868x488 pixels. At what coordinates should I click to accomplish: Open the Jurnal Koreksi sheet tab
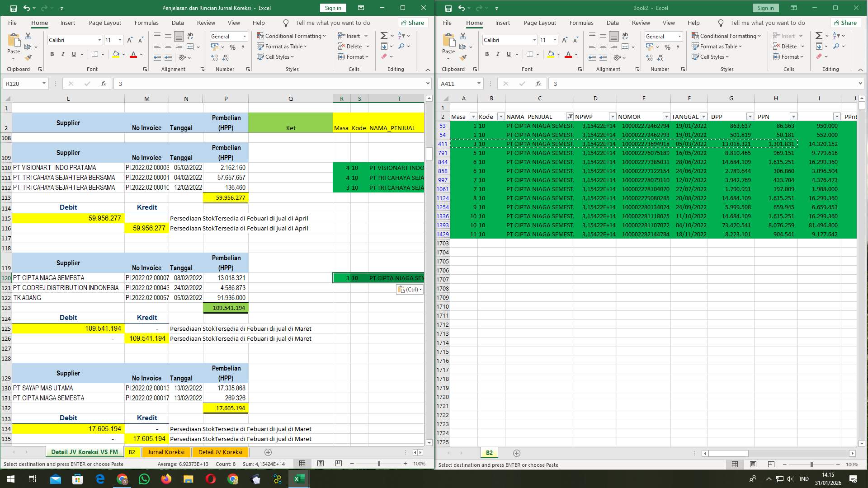166,452
